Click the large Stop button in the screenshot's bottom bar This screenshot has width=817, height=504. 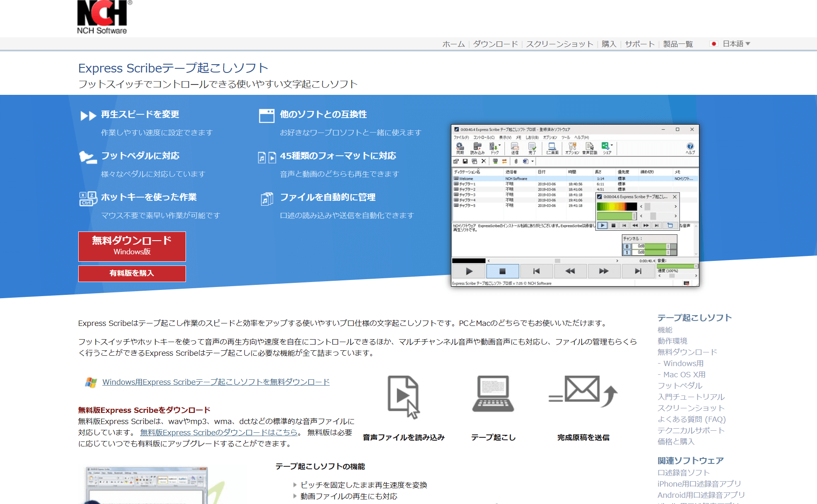pos(502,271)
